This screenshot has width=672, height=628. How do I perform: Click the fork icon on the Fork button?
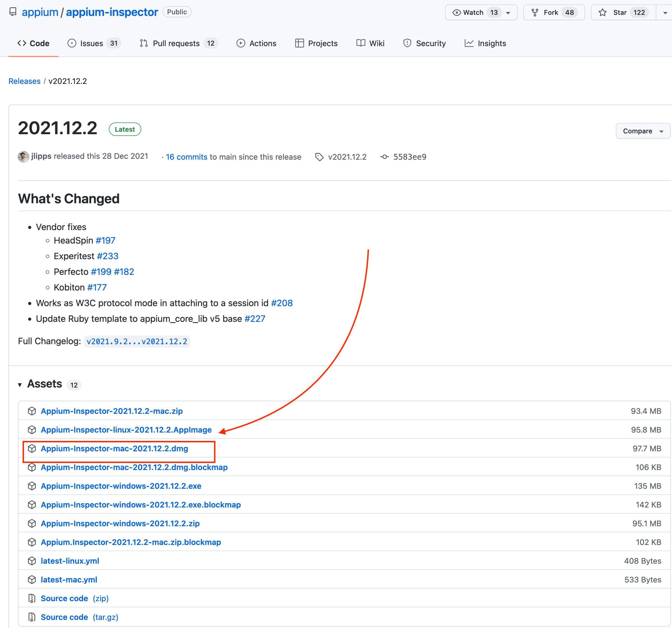point(536,12)
